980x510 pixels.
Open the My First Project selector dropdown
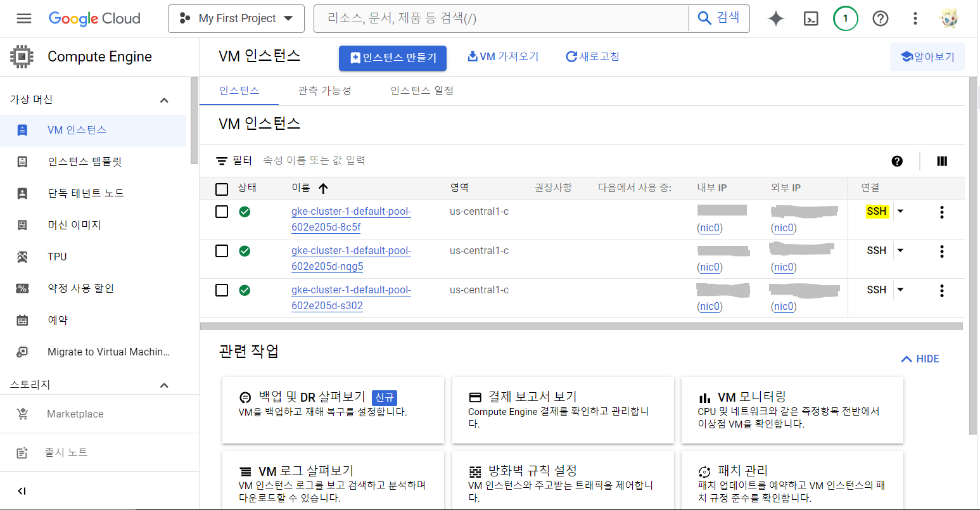tap(236, 18)
